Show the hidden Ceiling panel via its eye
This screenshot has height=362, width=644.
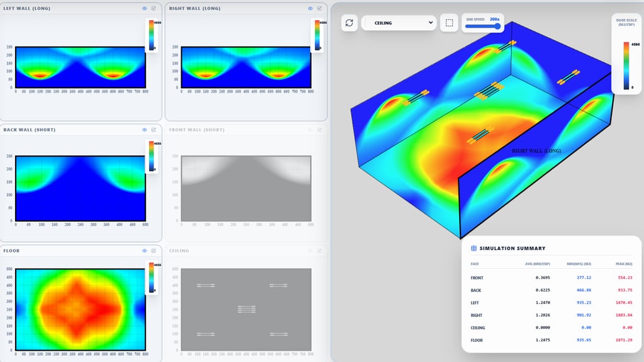pyautogui.click(x=310, y=251)
